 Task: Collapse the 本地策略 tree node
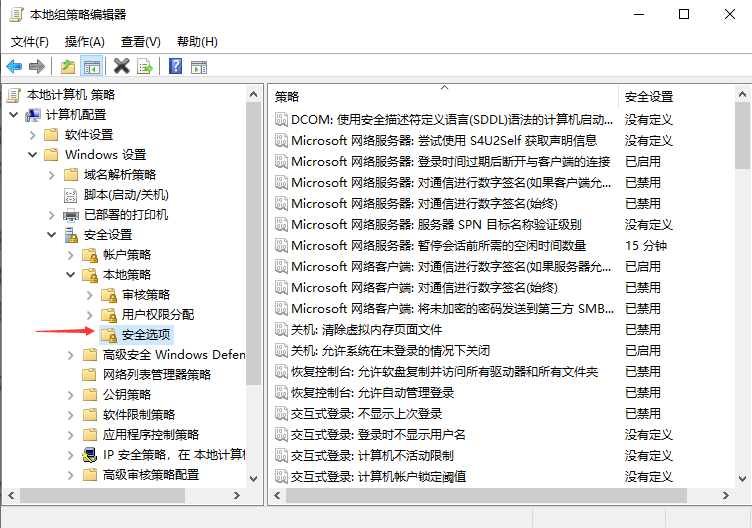[x=71, y=274]
